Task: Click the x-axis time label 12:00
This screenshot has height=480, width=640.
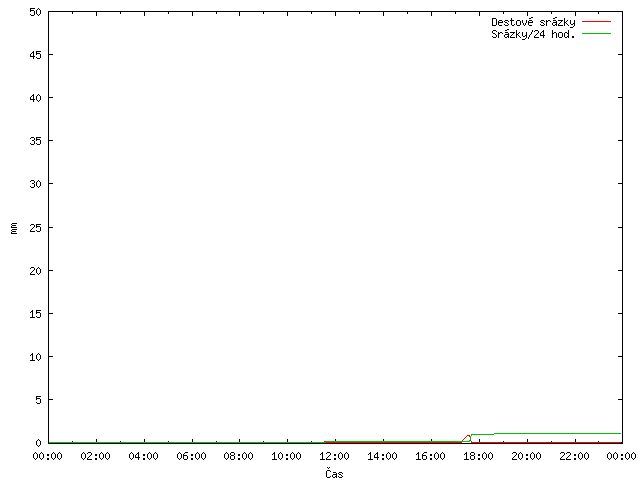Action: [334, 456]
